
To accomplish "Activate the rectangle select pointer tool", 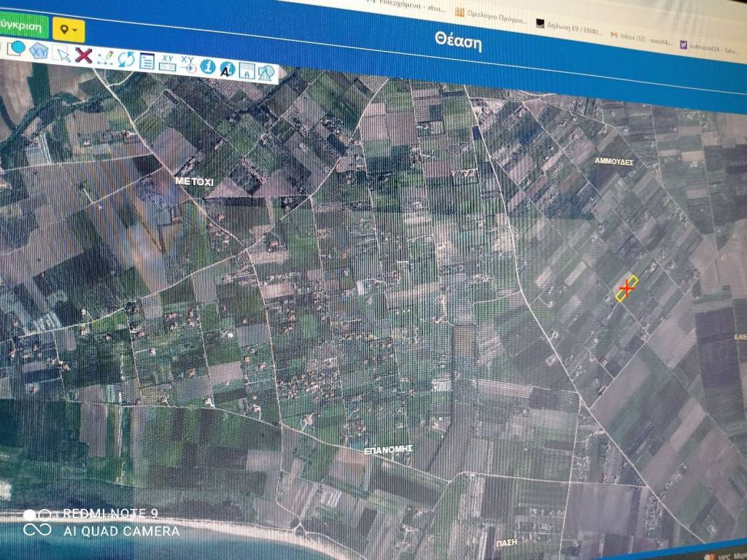I will coord(63,54).
